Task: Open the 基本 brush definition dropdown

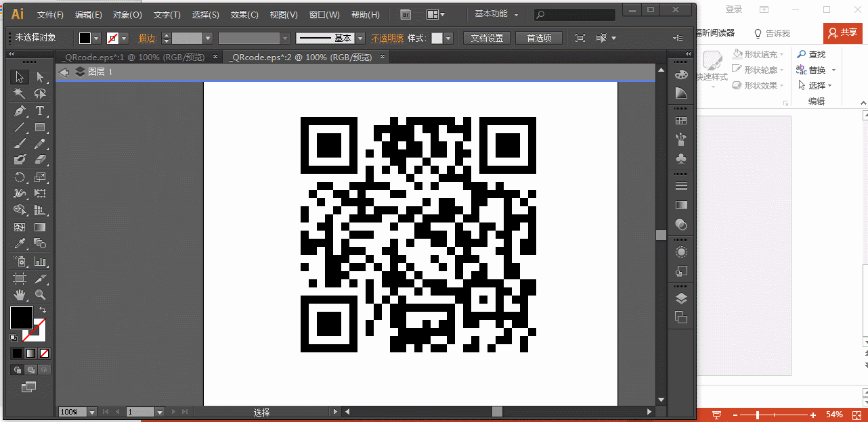Action: 360,39
